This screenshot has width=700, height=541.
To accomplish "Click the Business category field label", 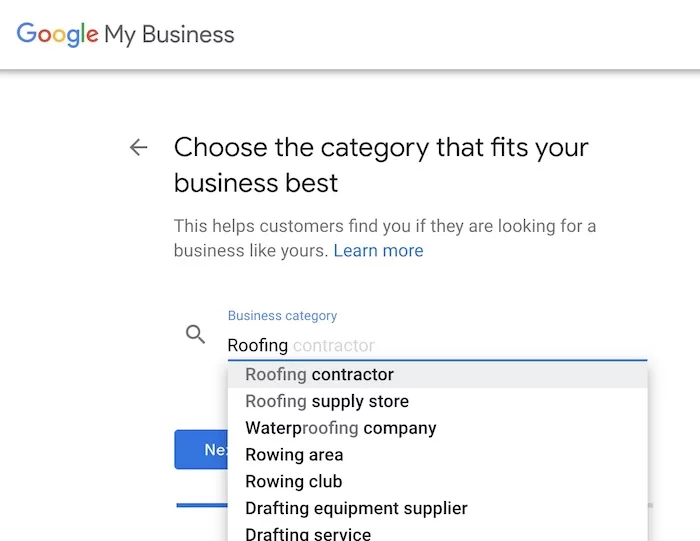I will point(282,316).
